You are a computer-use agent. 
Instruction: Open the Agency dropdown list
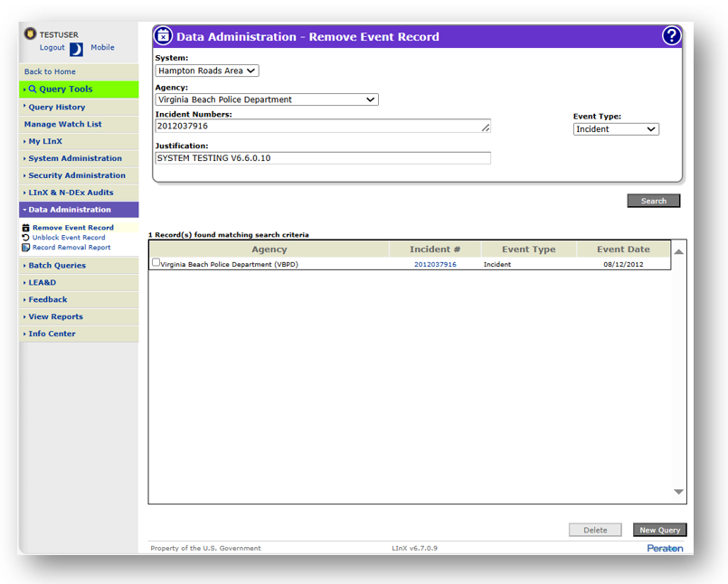267,100
